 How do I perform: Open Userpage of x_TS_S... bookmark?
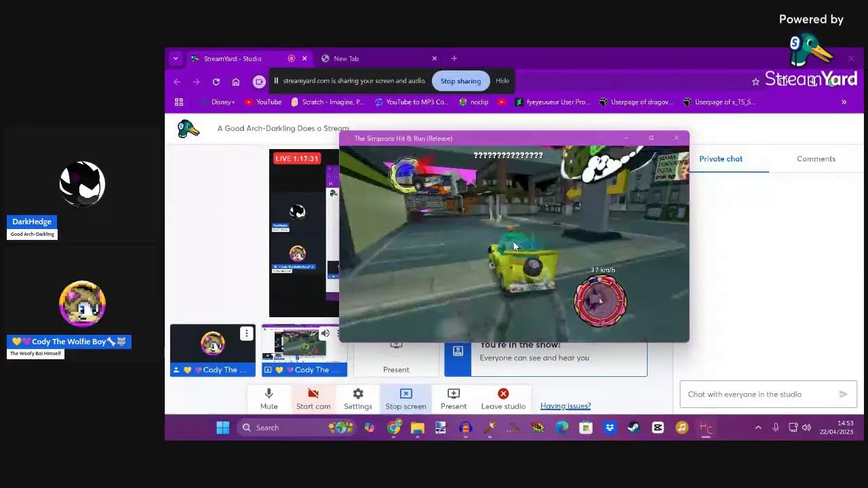tap(719, 102)
